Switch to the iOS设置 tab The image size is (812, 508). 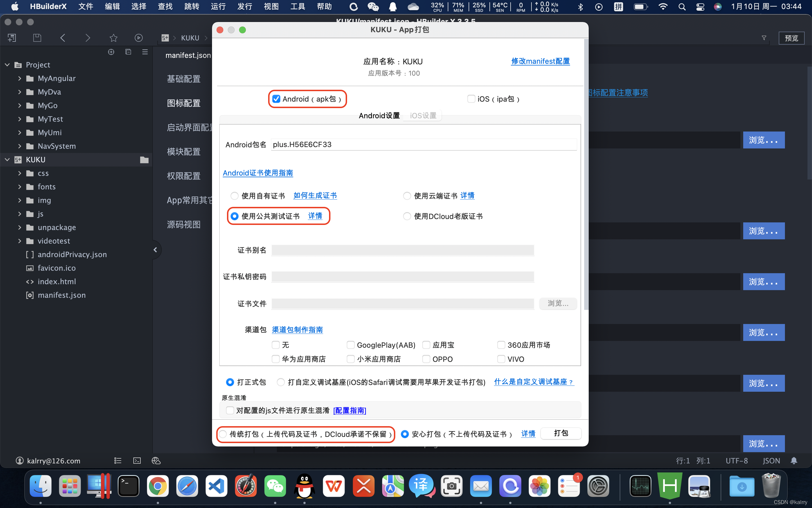click(x=423, y=116)
